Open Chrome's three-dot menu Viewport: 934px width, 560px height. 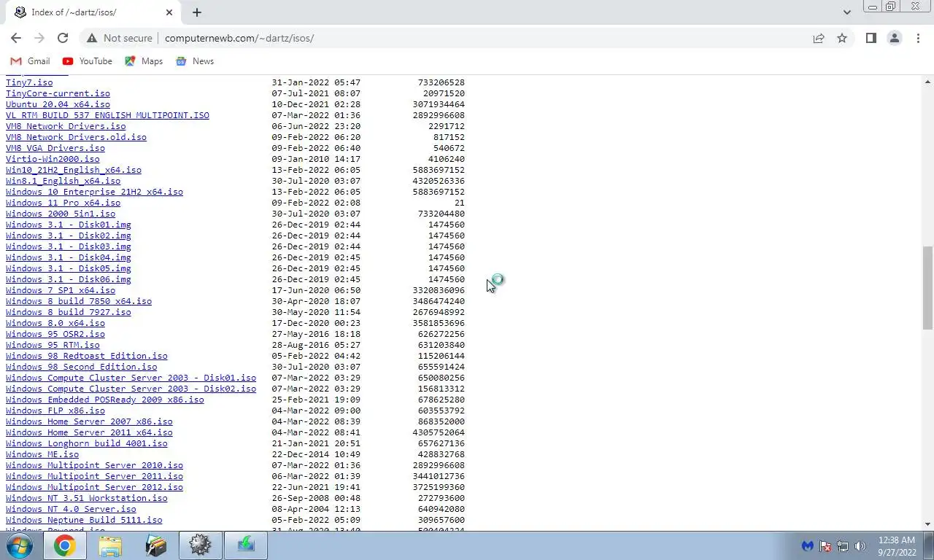point(918,38)
